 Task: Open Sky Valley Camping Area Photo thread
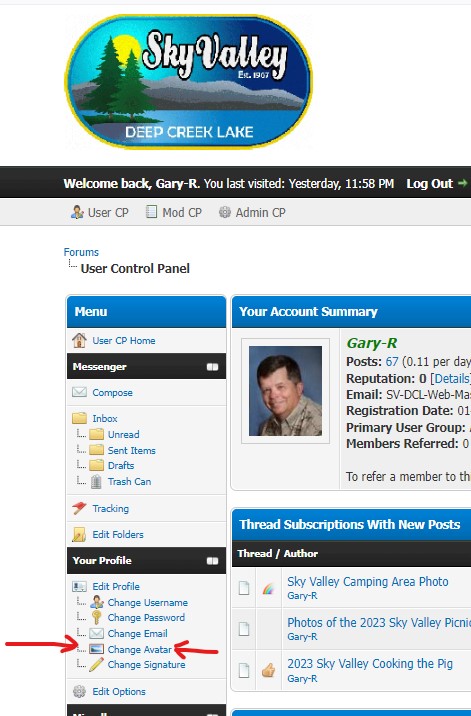(x=368, y=582)
